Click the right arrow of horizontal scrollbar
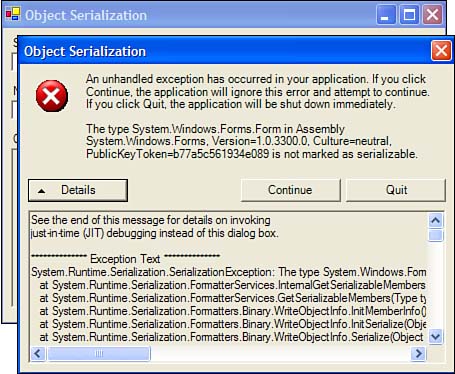This screenshot has width=455, height=374. tap(418, 353)
